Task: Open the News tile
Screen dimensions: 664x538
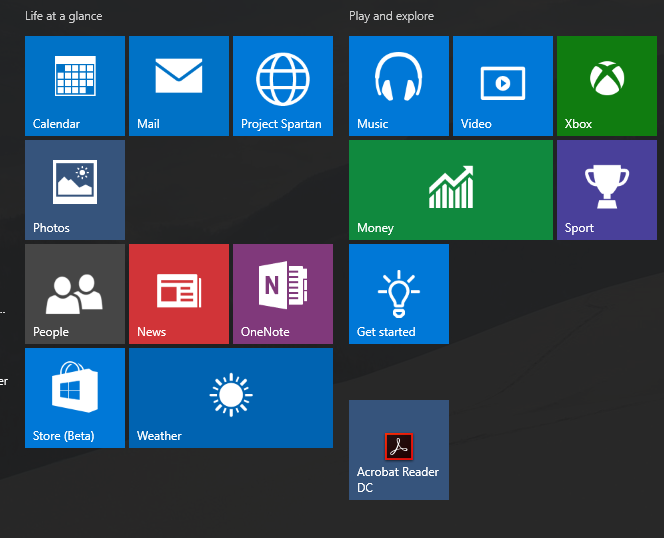Action: click(179, 294)
